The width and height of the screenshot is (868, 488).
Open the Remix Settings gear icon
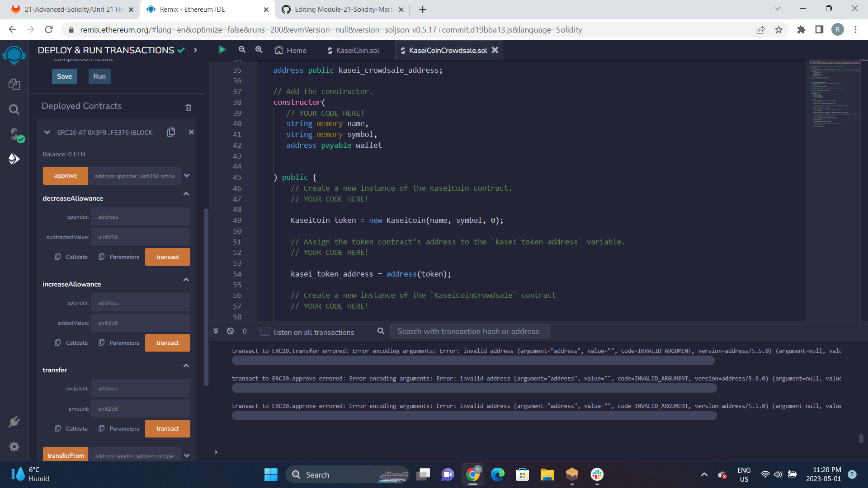click(x=14, y=446)
